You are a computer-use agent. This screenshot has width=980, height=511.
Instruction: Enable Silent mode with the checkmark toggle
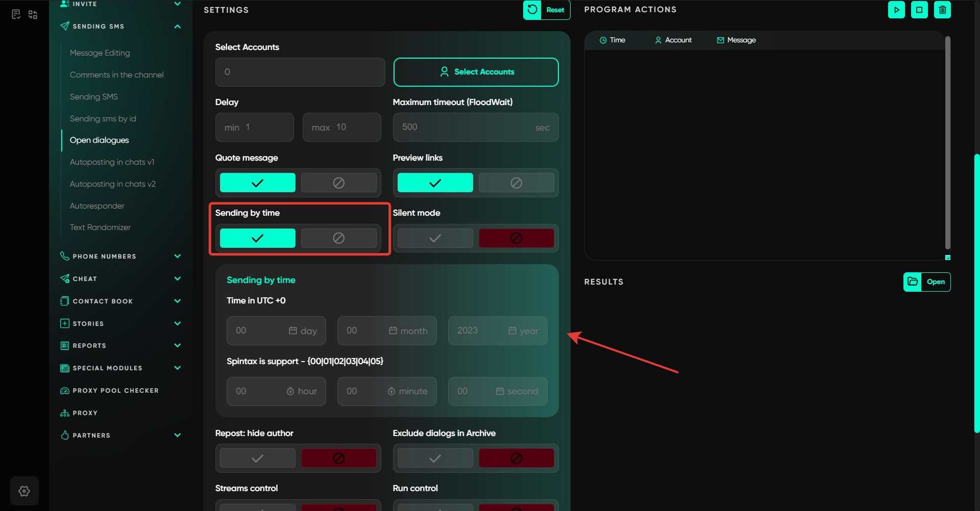point(435,238)
